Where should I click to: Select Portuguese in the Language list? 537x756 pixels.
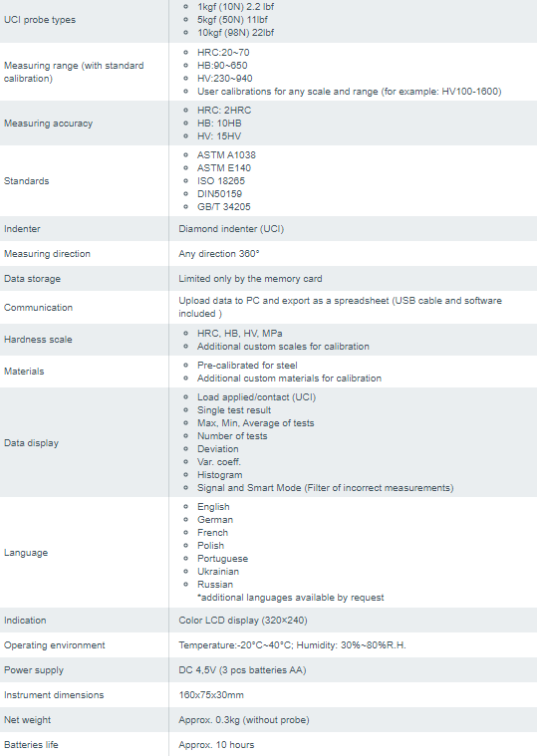click(x=223, y=559)
